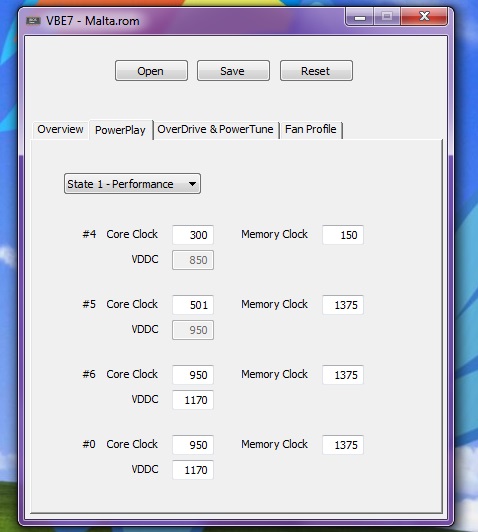This screenshot has height=532, width=478.
Task: Open the OverDrive & PowerTune tab
Action: (x=215, y=129)
